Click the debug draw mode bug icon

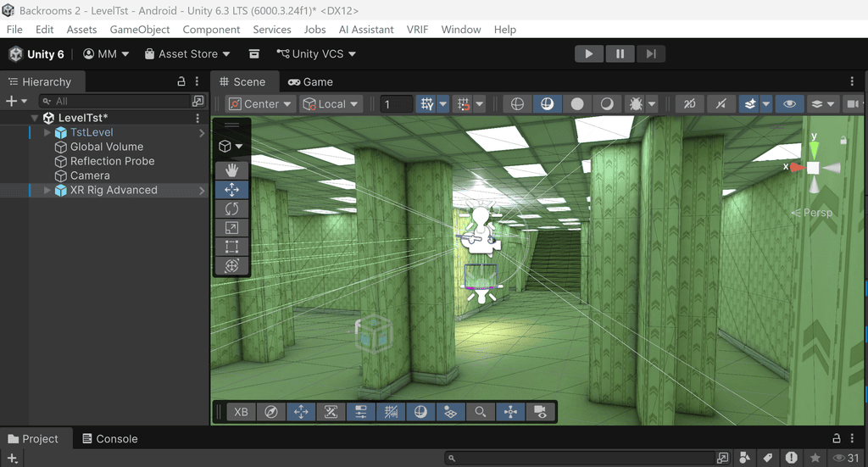pyautogui.click(x=636, y=104)
